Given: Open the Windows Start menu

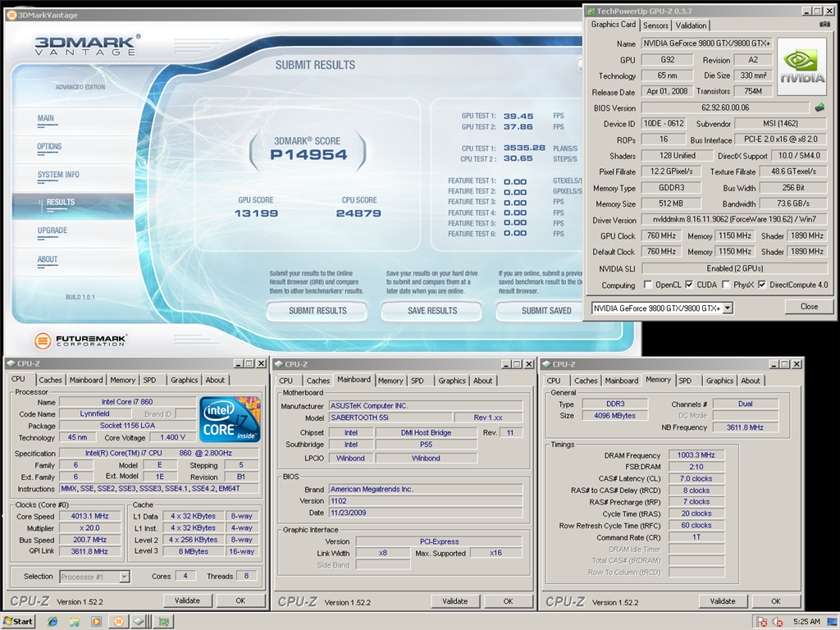Looking at the screenshot, I should [x=18, y=621].
